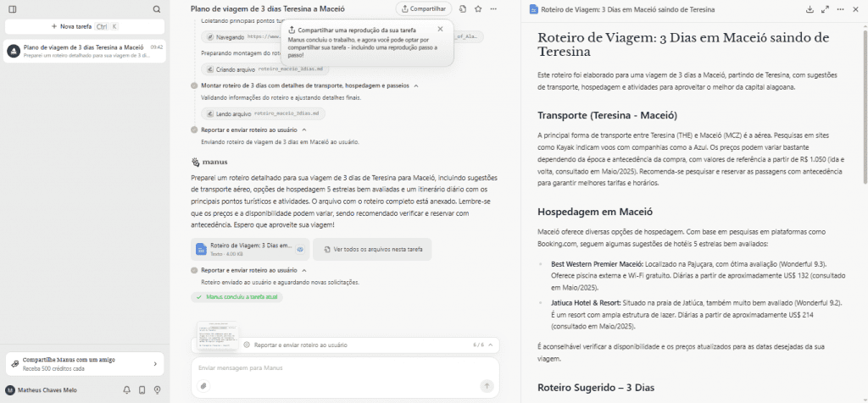Open the chat header more options menu
The width and height of the screenshot is (868, 403).
[x=493, y=8]
